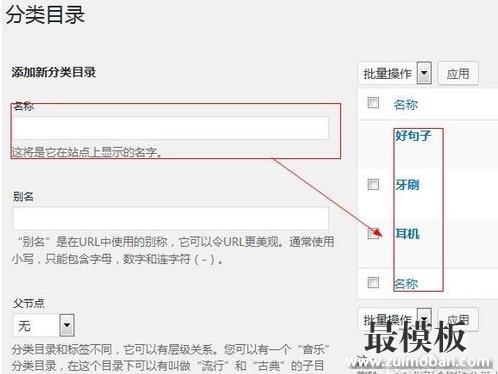Open the 好句子 category link
This screenshot has height=374, width=498.
point(413,136)
